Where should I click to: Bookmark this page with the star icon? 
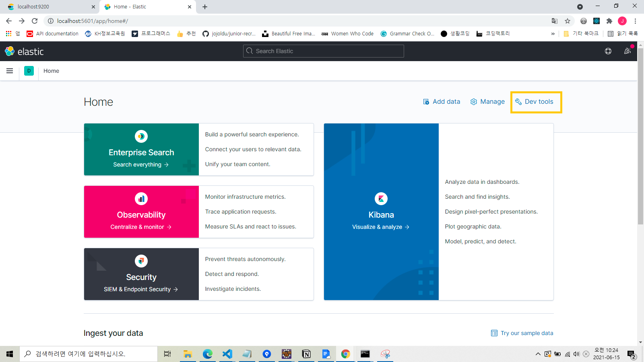click(568, 21)
